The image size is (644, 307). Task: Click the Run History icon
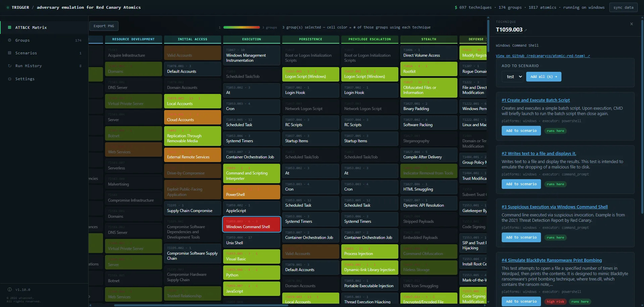click(9, 66)
